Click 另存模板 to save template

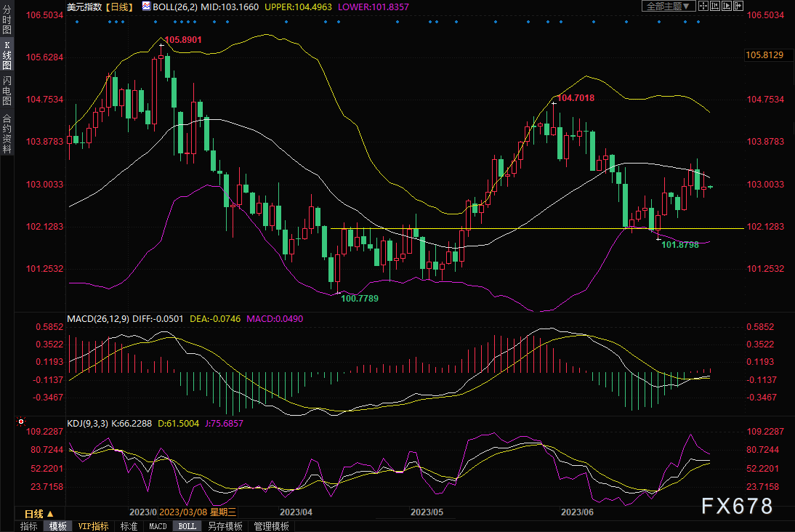[223, 526]
